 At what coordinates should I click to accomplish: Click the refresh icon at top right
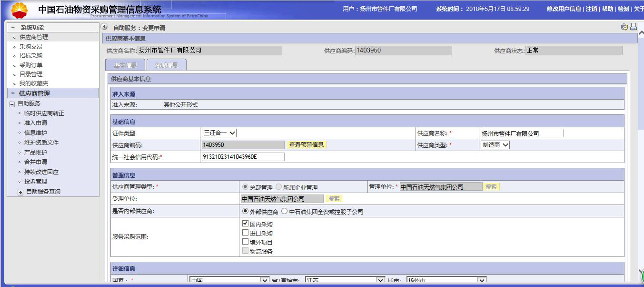[624, 27]
